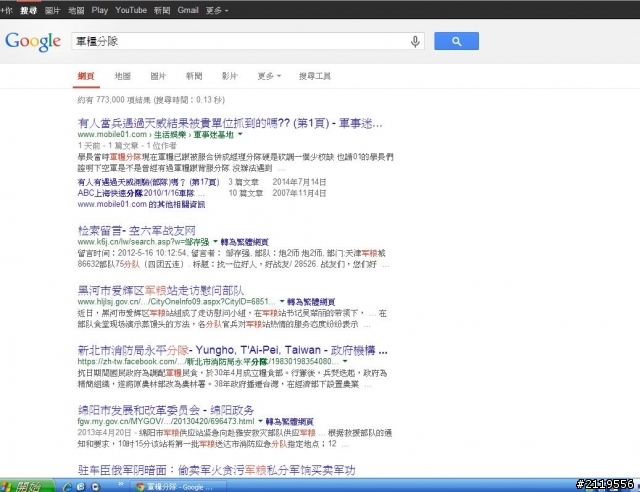Switch to the 地圖 search tab
This screenshot has height=492, width=640.
point(122,76)
